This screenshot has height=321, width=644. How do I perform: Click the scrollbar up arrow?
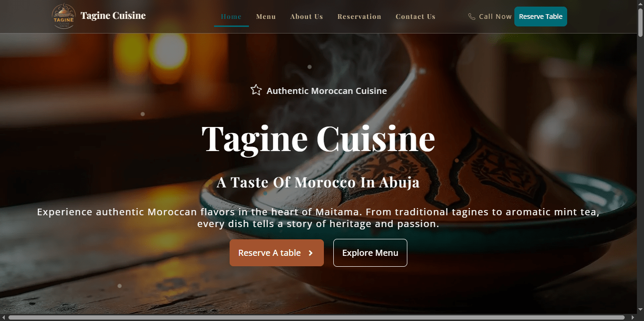coord(641,3)
